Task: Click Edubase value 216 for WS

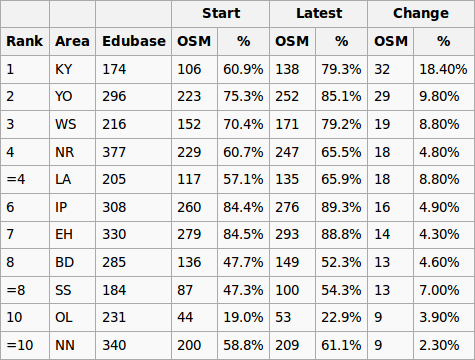Action: [x=134, y=124]
